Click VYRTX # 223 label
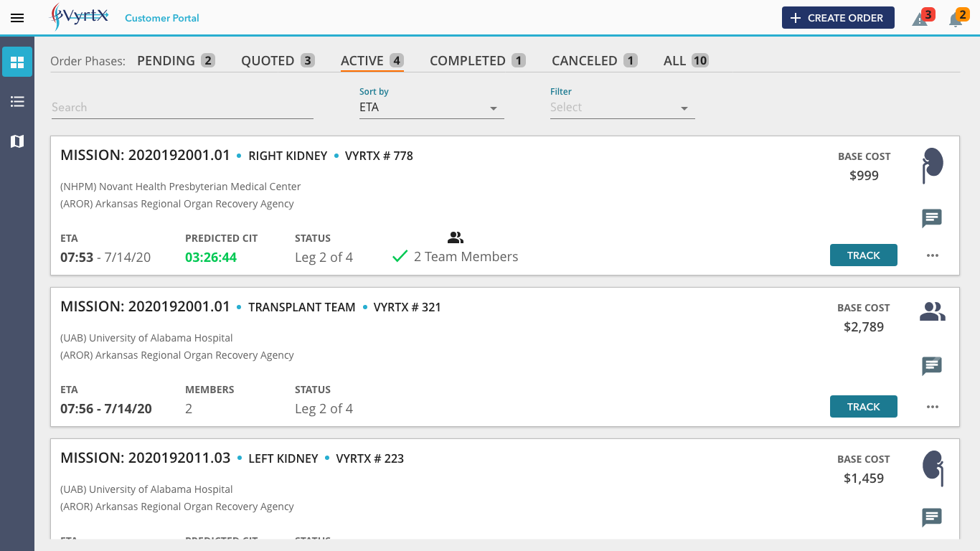The width and height of the screenshot is (980, 551). coord(370,458)
